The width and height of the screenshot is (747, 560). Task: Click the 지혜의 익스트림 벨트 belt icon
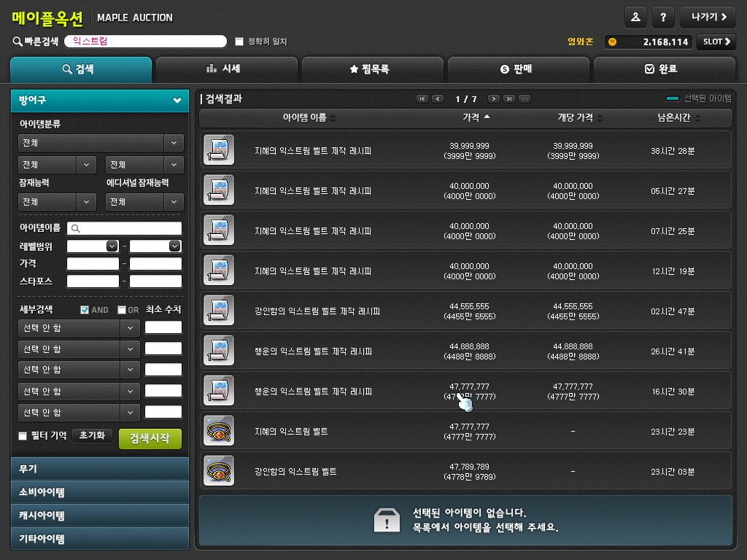(219, 430)
